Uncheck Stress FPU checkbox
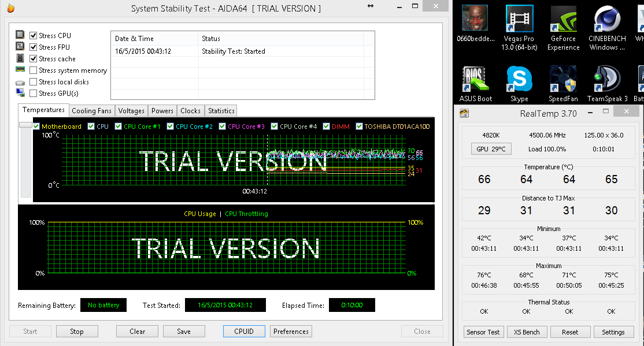 click(34, 47)
